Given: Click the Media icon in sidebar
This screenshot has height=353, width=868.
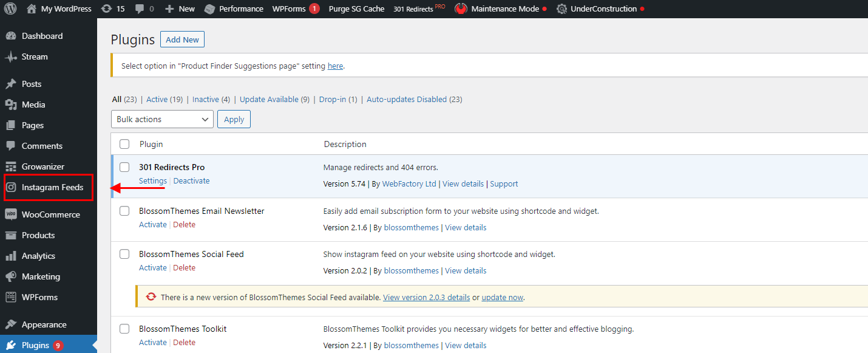Looking at the screenshot, I should [11, 105].
